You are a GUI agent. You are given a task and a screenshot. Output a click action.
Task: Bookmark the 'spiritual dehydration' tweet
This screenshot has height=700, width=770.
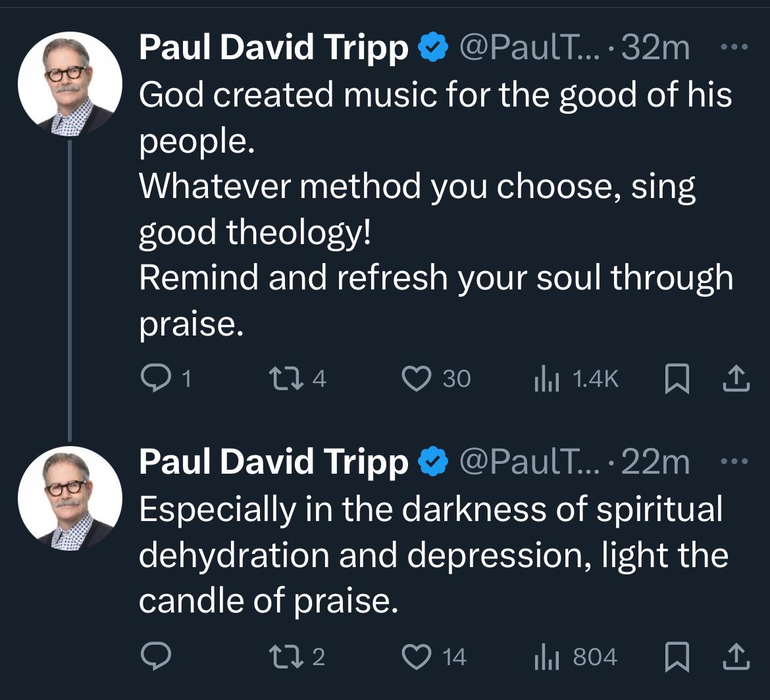676,656
